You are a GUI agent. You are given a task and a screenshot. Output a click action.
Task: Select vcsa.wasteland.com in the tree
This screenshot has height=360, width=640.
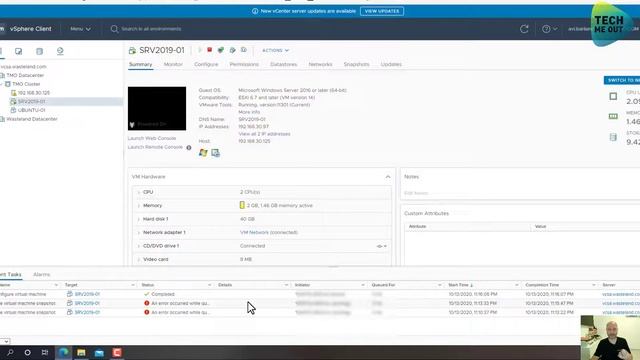[24, 67]
